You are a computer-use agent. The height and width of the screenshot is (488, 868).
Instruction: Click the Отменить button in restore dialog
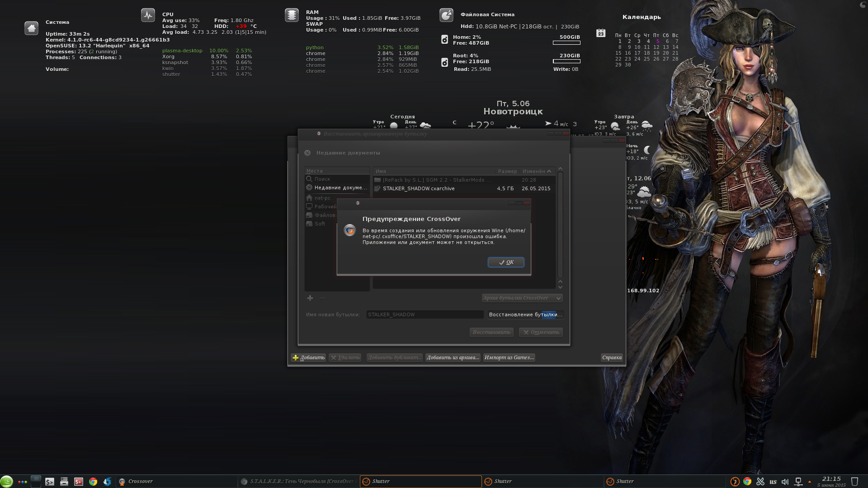(x=541, y=332)
